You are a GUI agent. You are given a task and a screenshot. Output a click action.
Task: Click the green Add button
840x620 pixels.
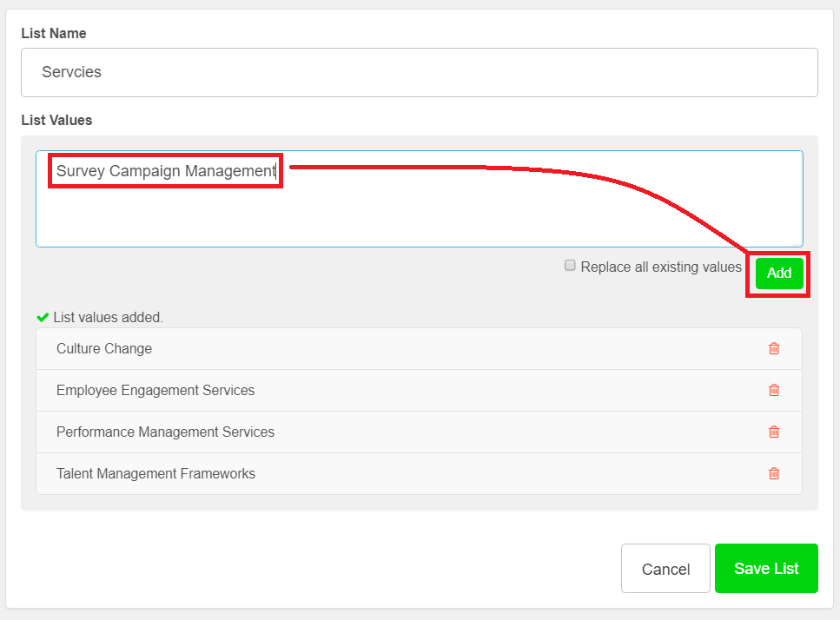(x=779, y=273)
